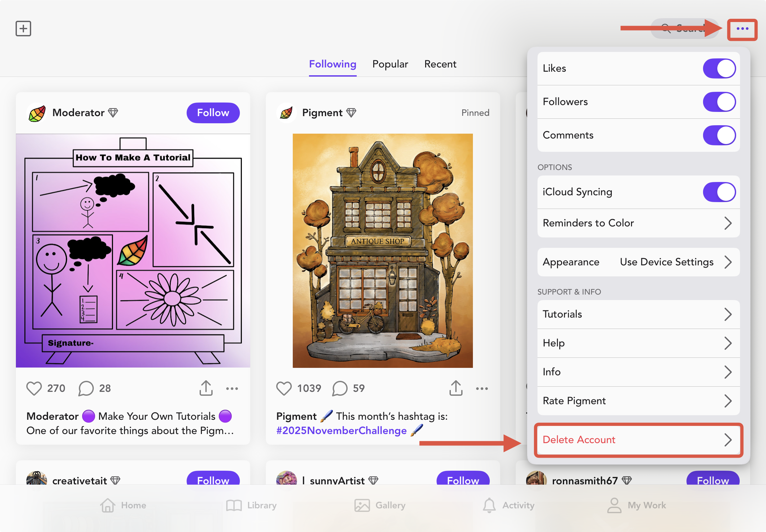
Task: Follow creativetait
Action: click(x=213, y=478)
